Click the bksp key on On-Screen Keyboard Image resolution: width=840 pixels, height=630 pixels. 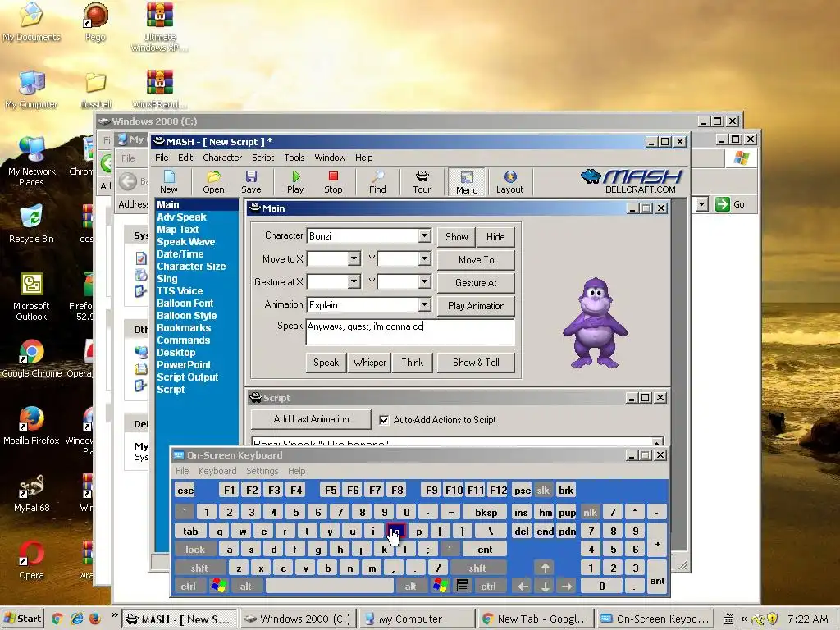point(486,513)
